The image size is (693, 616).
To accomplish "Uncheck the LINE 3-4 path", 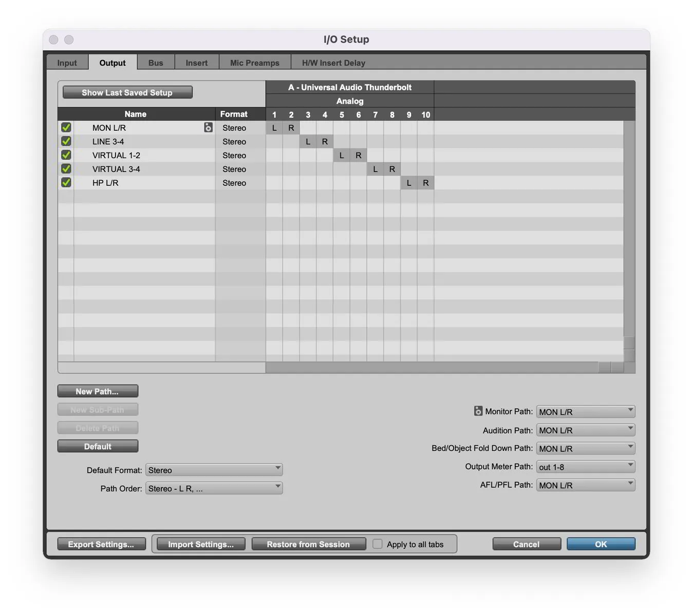I will click(66, 141).
